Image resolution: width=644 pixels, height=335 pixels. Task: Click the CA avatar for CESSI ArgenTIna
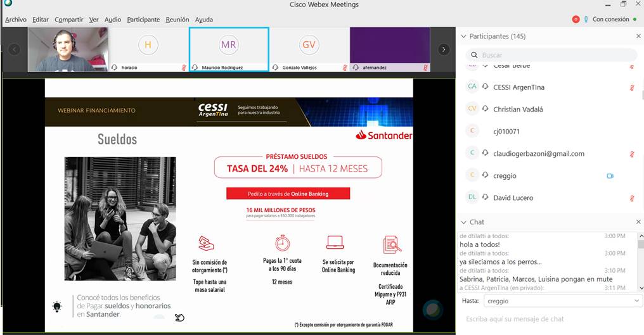(472, 86)
